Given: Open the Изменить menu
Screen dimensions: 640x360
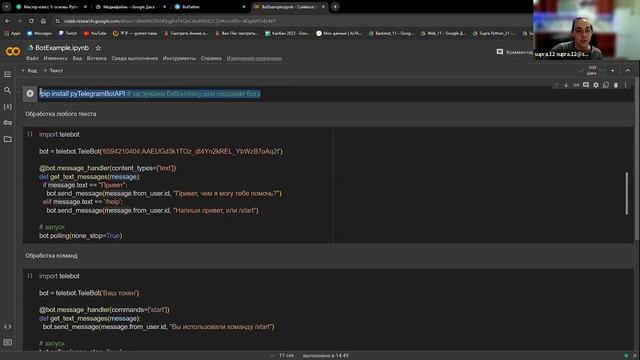Looking at the screenshot, I should [56, 58].
